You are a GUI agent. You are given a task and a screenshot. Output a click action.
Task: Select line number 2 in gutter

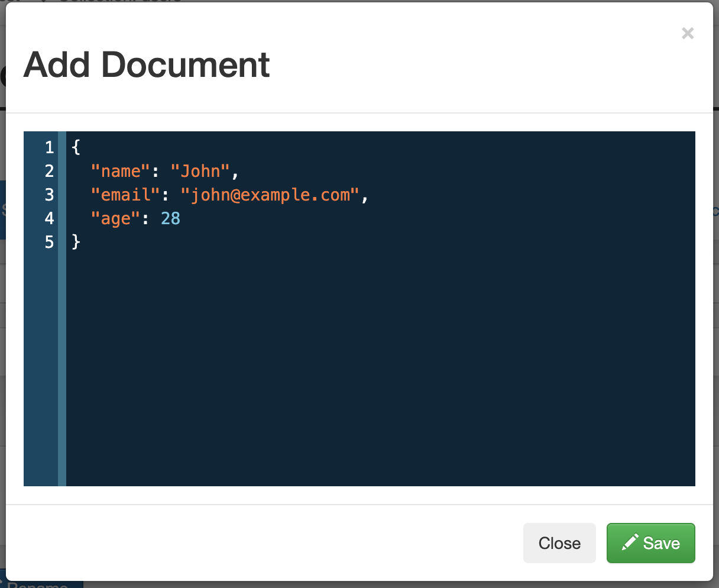tap(49, 171)
